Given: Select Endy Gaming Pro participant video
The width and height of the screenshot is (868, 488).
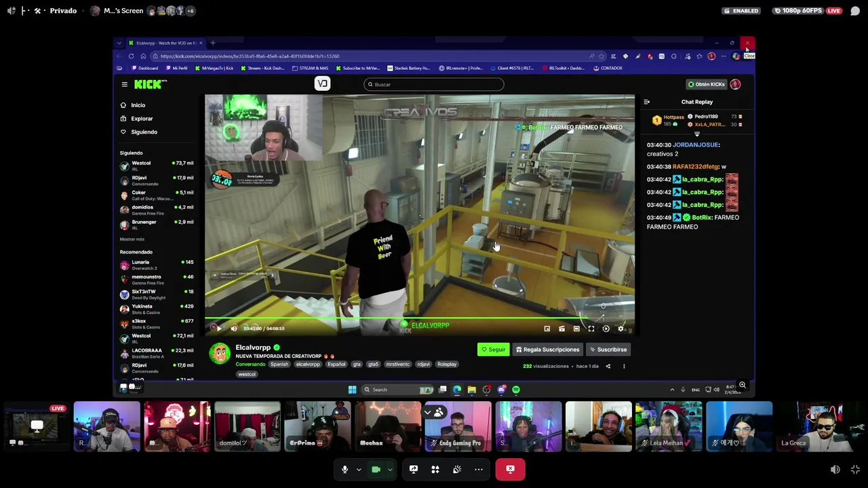Looking at the screenshot, I should click(458, 427).
